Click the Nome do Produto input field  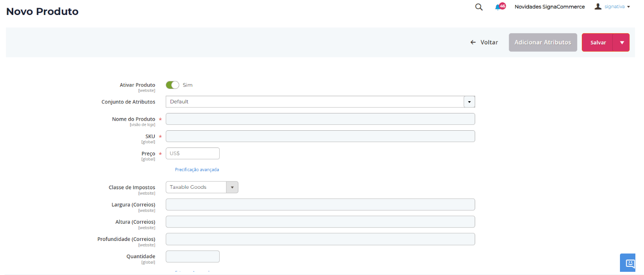(x=320, y=119)
